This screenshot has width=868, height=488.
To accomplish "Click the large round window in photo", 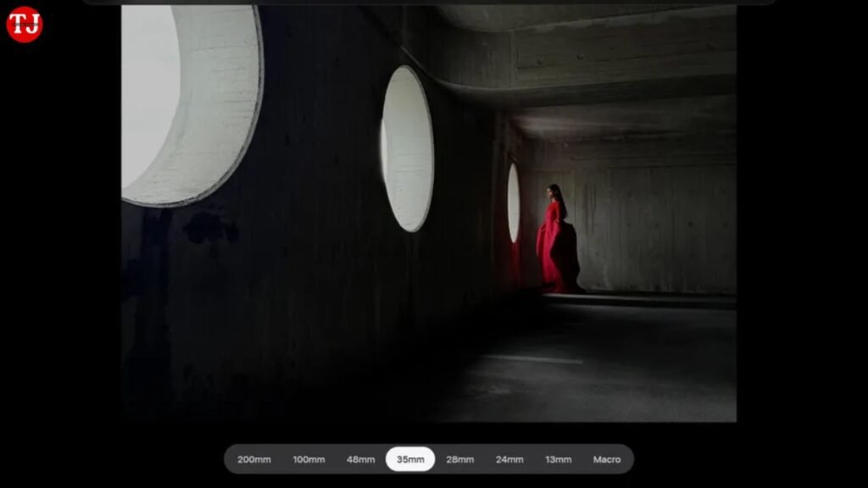I will coord(191,102).
